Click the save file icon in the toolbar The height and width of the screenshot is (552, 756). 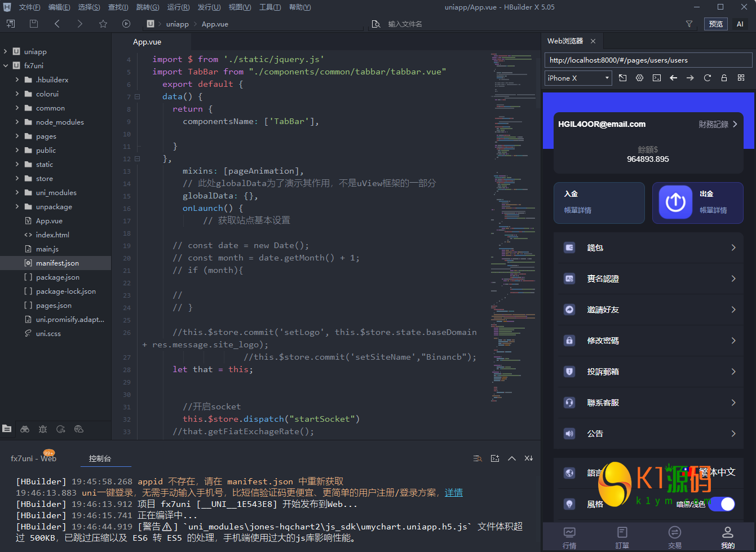34,24
